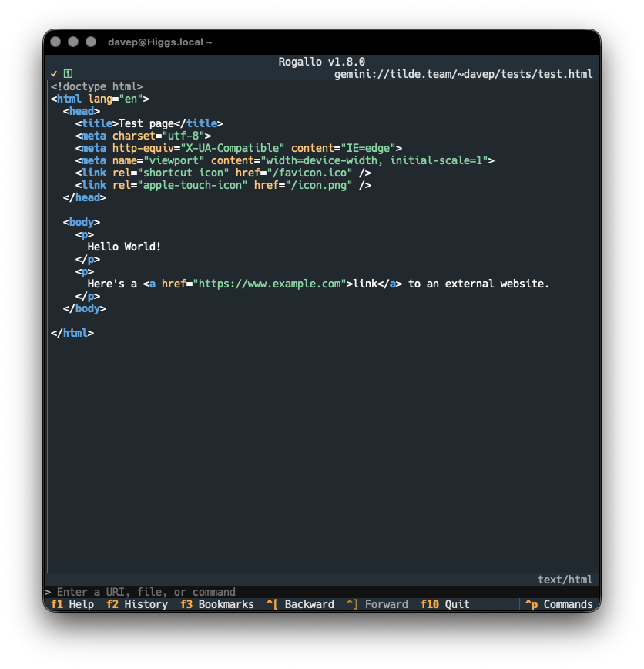
Task: Open History via the f2 footer key
Action: coord(137,604)
